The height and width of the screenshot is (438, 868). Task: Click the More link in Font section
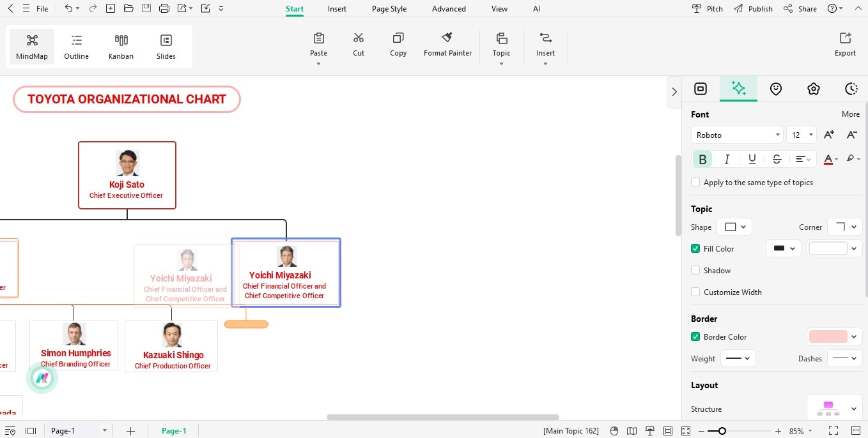[850, 114]
